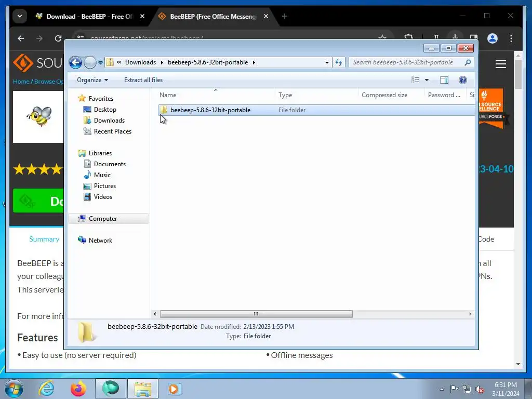Open the view options dropdown arrow

tap(427, 80)
